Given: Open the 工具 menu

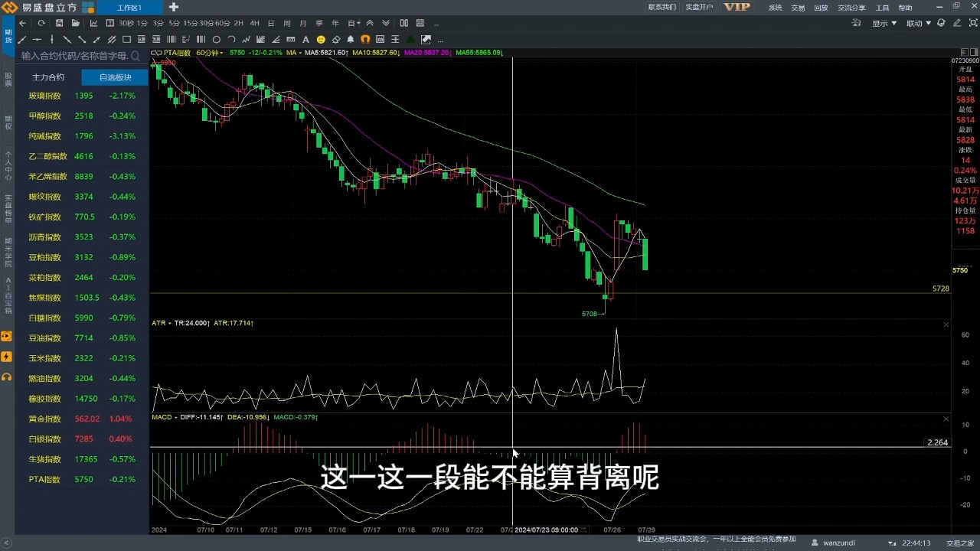Looking at the screenshot, I should [x=882, y=8].
